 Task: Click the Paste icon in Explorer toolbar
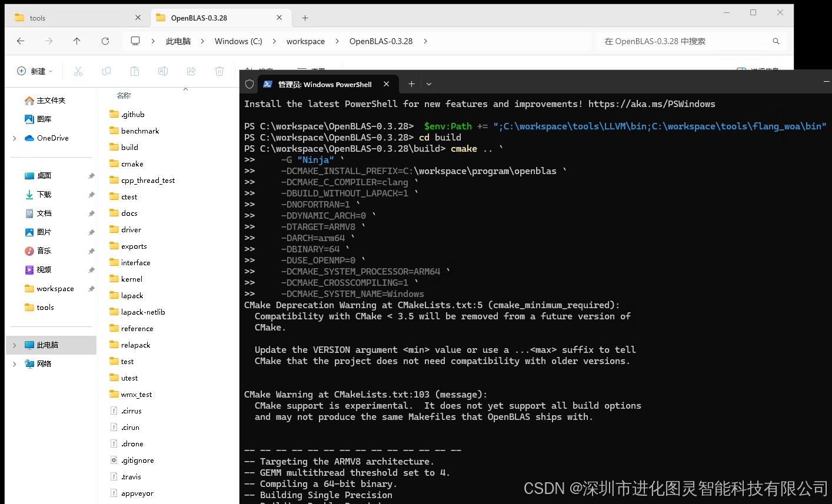pyautogui.click(x=135, y=71)
